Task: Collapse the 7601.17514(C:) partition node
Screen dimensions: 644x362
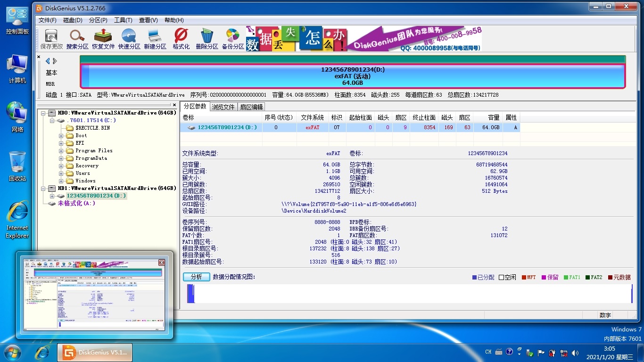Action: pyautogui.click(x=52, y=121)
